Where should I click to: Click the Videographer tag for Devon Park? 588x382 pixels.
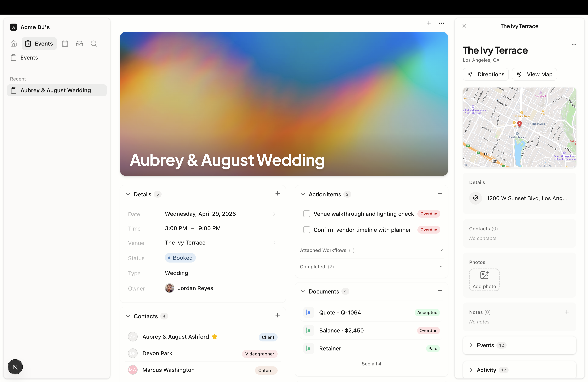260,354
